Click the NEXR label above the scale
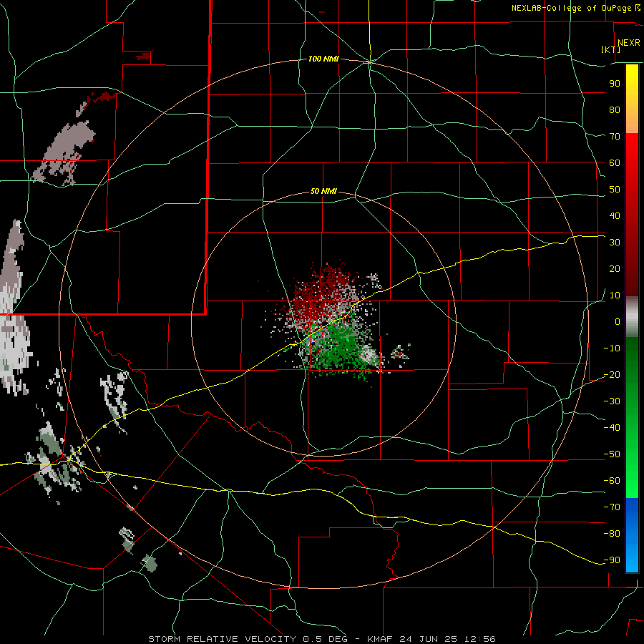 pyautogui.click(x=628, y=43)
